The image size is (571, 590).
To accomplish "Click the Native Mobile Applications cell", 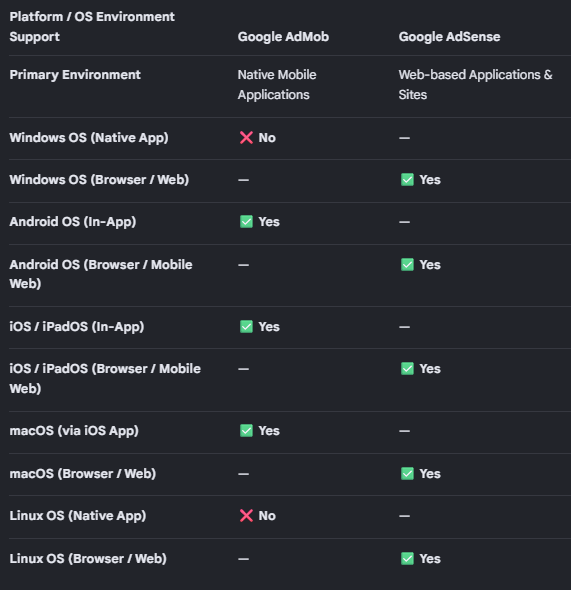I will tap(277, 85).
